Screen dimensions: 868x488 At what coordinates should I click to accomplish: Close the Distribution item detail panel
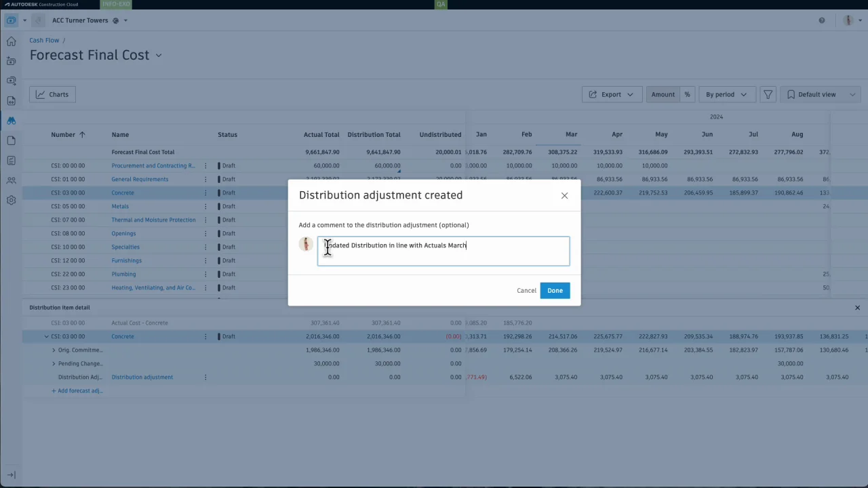(x=857, y=308)
